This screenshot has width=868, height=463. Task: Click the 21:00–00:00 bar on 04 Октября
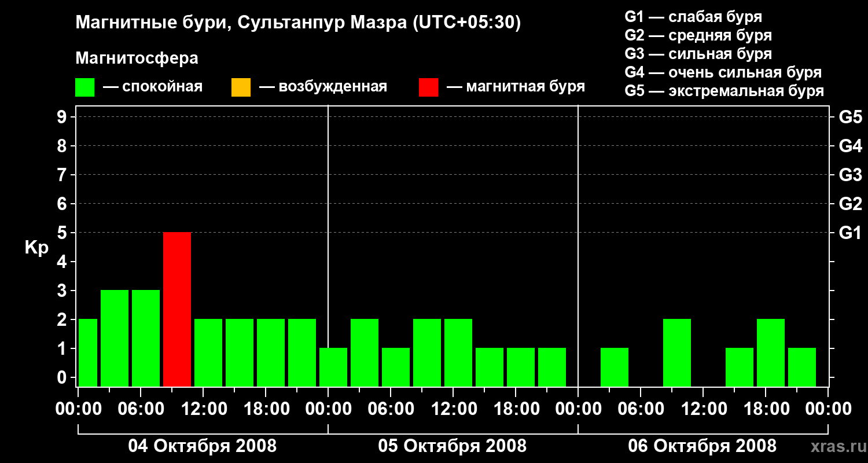pos(302,352)
